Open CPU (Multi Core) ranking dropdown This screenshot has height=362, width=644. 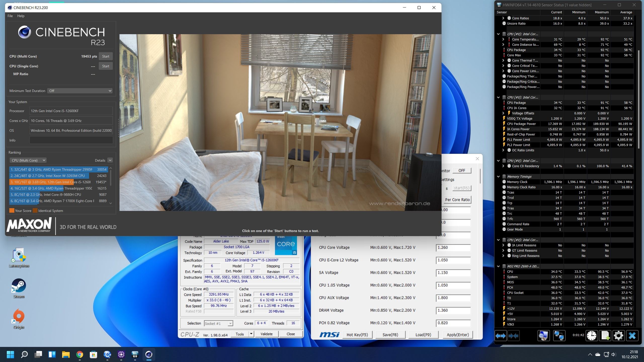coord(28,160)
